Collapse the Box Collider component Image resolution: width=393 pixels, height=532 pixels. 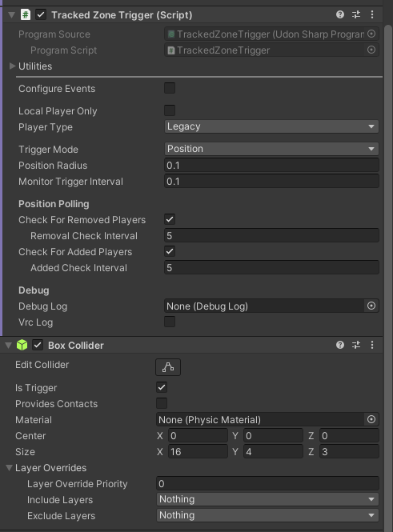click(8, 346)
